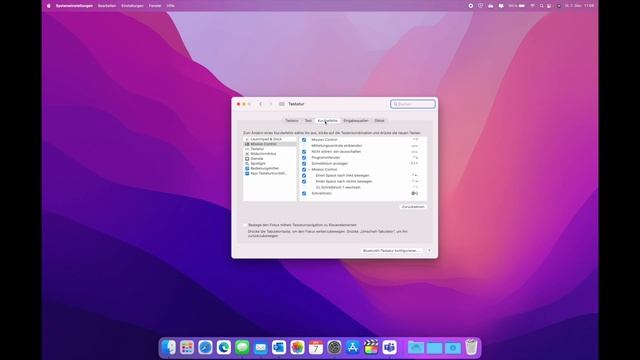Viewport: 640px width, 360px height.
Task: Enable Zu Schreibtisch 1 wechseln checkbox
Action: 304,187
